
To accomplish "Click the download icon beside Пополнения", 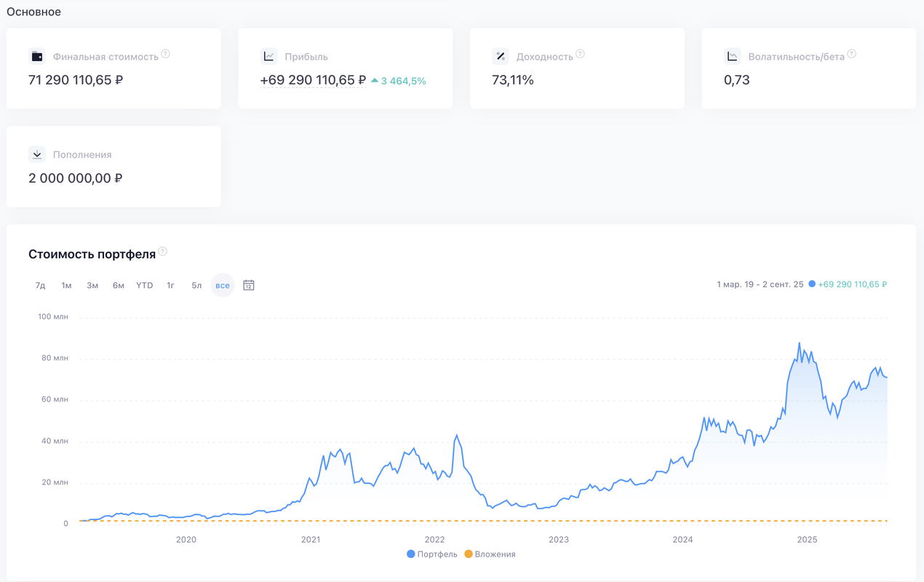I will click(37, 154).
